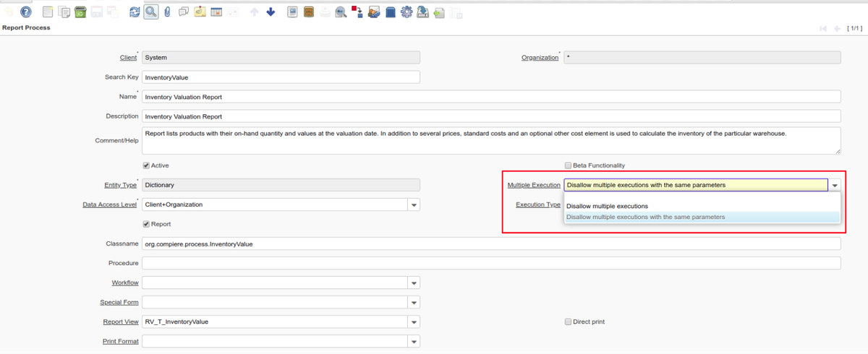The width and height of the screenshot is (868, 354).
Task: Click into the Classname input field
Action: 491,244
